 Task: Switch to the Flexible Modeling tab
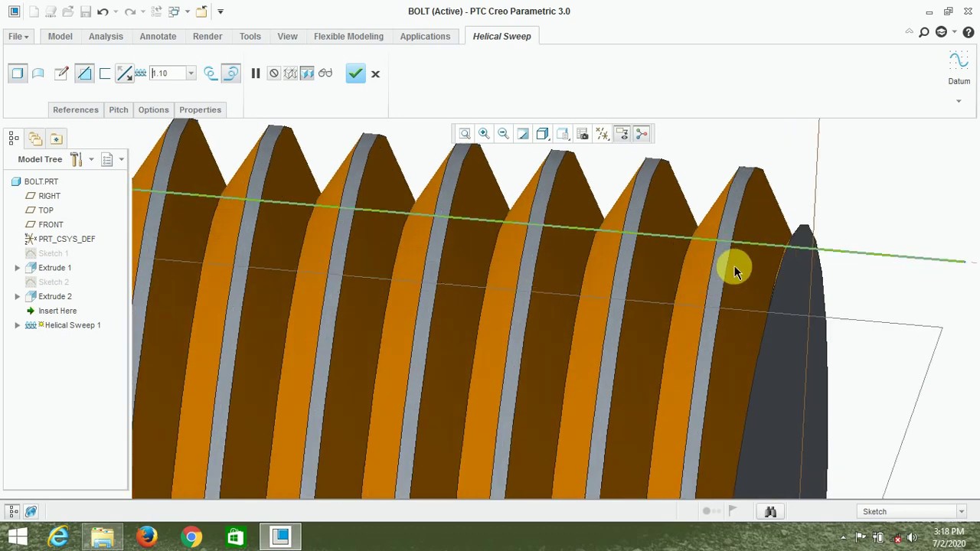point(348,36)
